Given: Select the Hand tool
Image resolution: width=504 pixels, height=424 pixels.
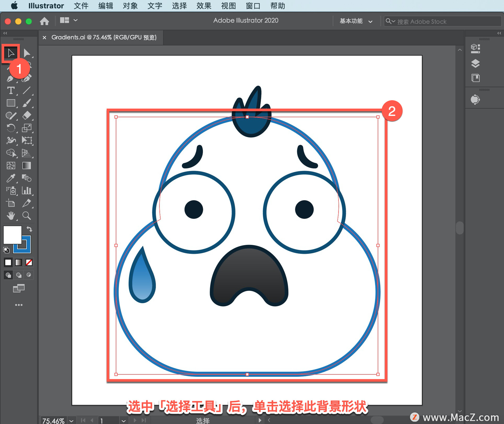Looking at the screenshot, I should coord(11,216).
